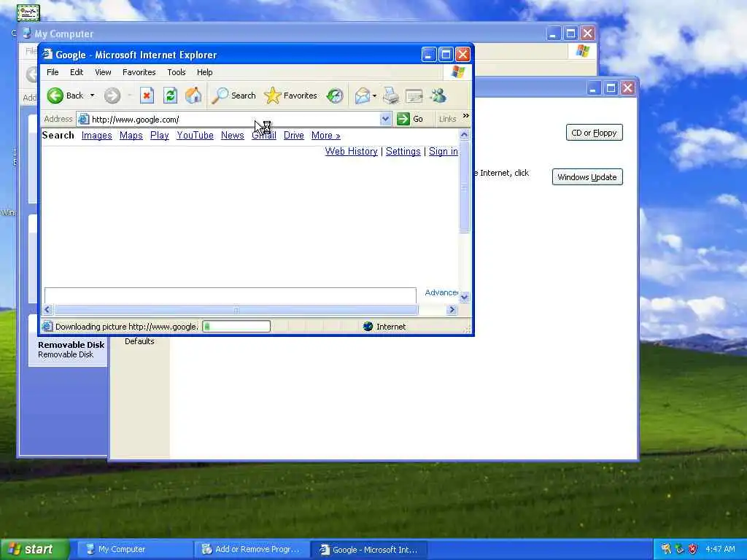747x560 pixels.
Task: Click the horizontal scrollbar thumb
Action: coord(236,310)
